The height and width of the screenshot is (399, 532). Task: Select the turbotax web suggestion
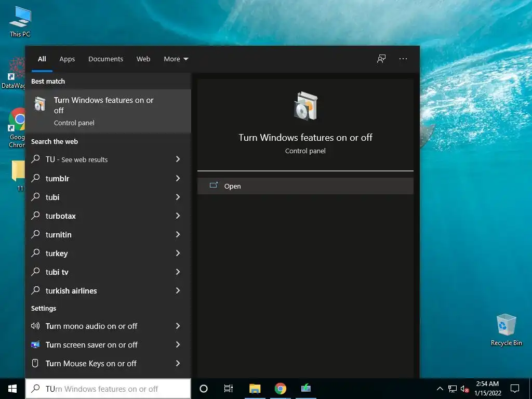[x=108, y=216]
